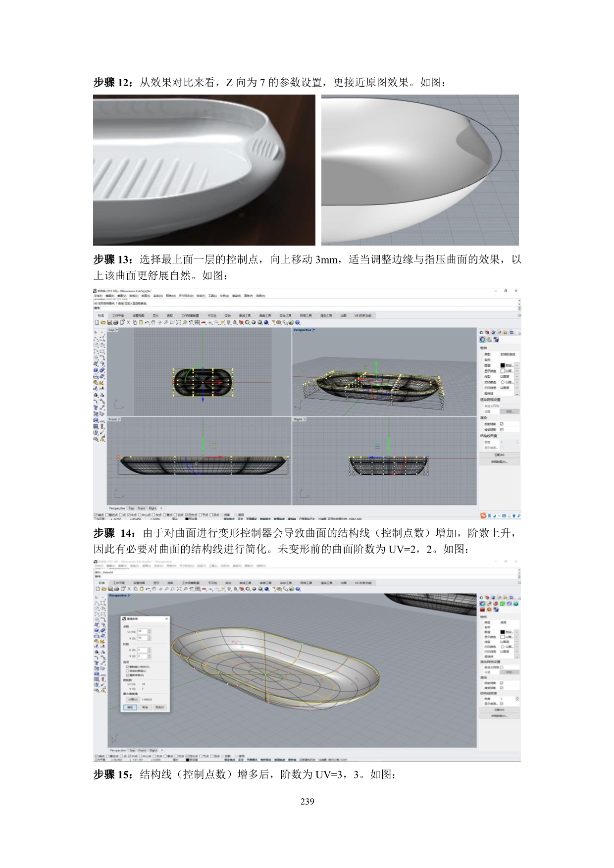Switch to 曲面工具 tab in upper Rhino
The width and height of the screenshot is (614, 868).
tap(265, 315)
